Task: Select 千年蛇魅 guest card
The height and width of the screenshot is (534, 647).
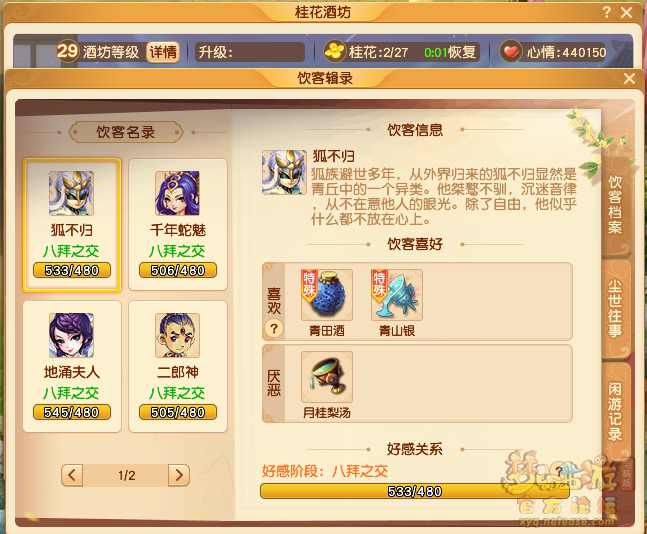Action: coord(178,224)
